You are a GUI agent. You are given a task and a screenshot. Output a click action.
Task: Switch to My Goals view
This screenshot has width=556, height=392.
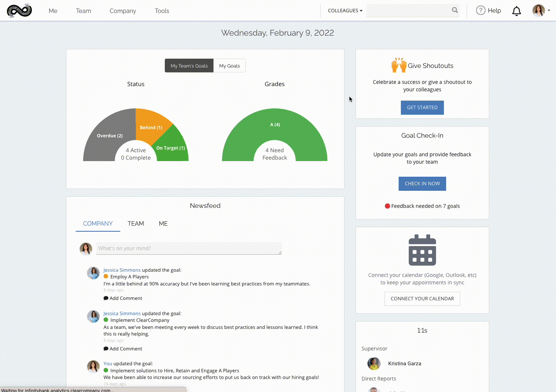pos(229,66)
